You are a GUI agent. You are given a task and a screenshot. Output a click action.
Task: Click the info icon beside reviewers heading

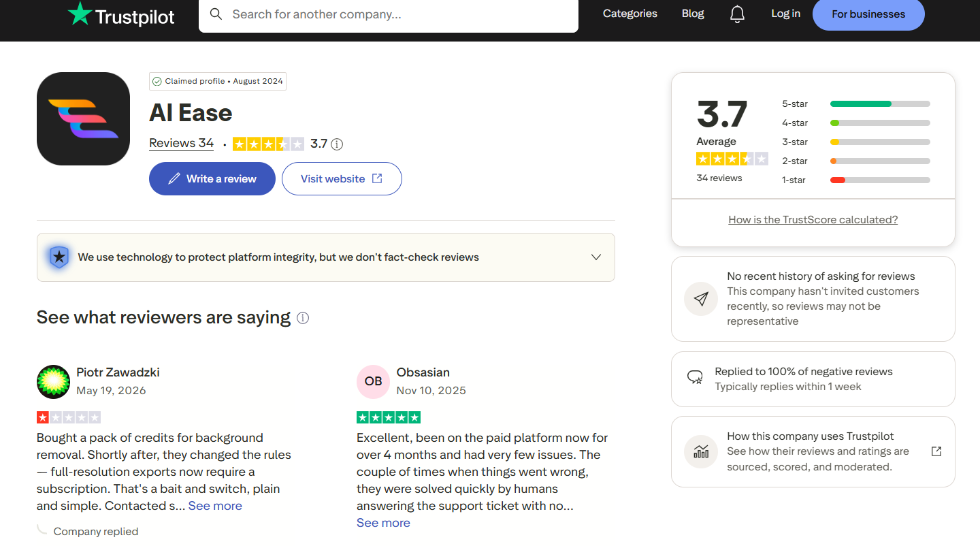pos(303,318)
